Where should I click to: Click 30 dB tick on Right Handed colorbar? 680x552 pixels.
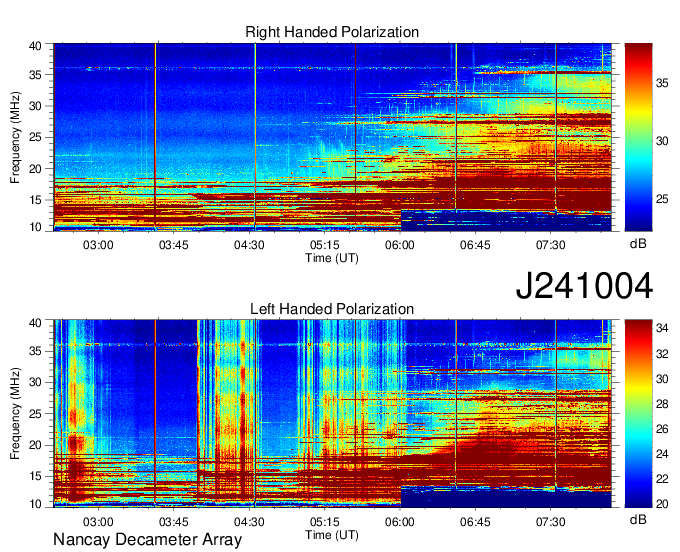[x=662, y=141]
